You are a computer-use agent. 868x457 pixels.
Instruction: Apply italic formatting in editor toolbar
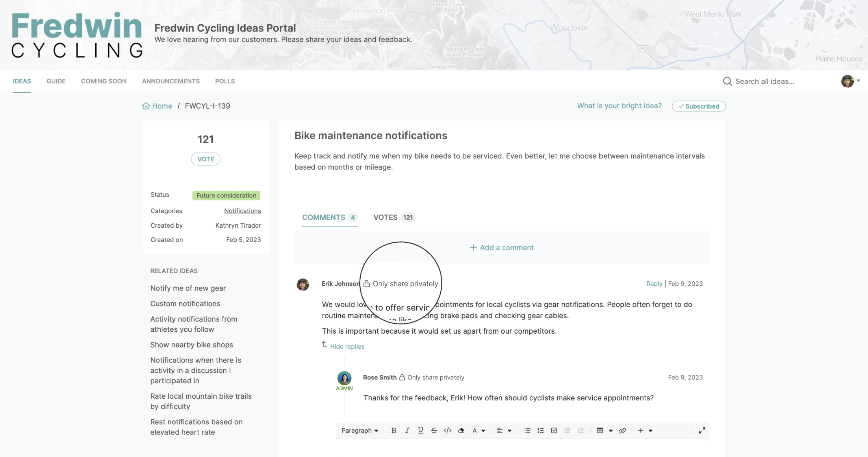pos(407,430)
